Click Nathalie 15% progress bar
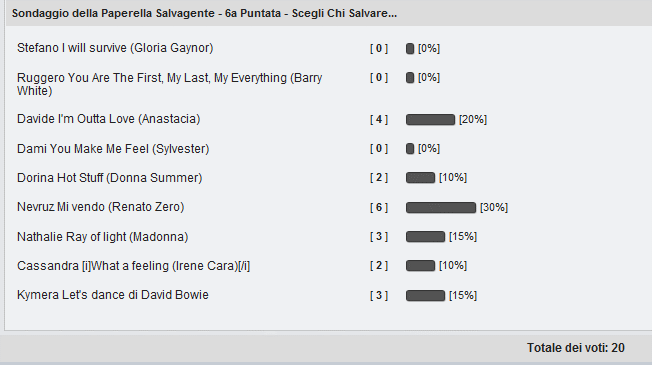The image size is (652, 365). 425,237
